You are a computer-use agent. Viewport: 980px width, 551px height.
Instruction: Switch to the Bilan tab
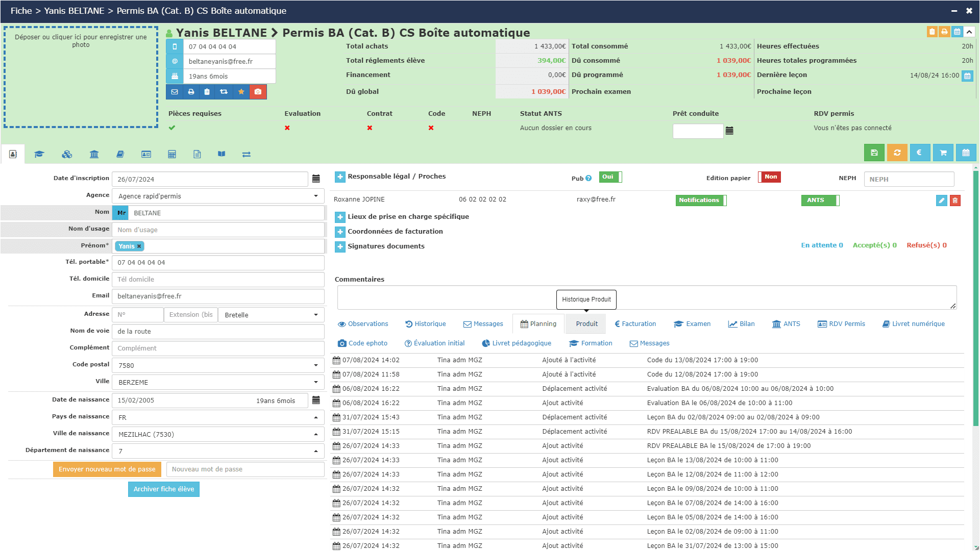(x=741, y=324)
